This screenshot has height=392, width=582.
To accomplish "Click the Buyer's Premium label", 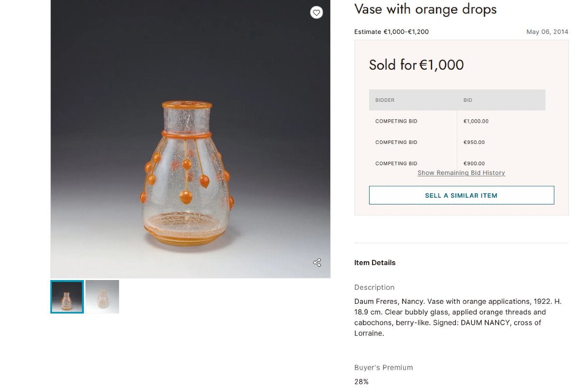I will point(383,367).
